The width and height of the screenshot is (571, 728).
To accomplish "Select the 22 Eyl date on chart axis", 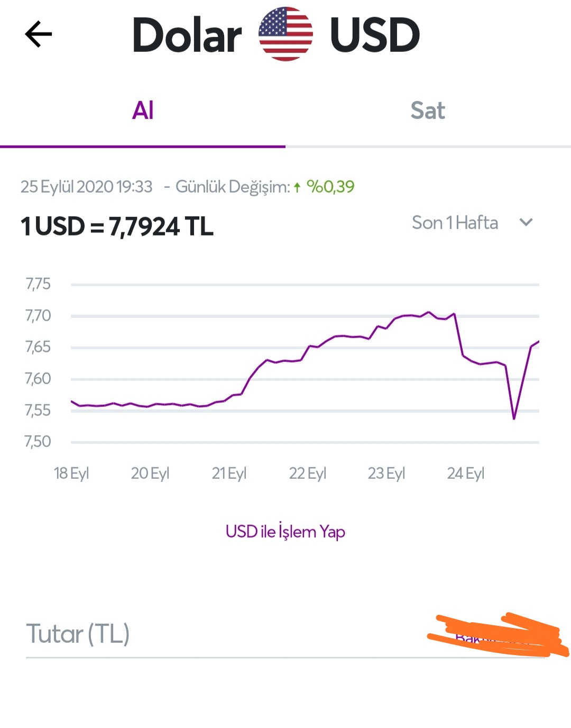I will (x=308, y=473).
